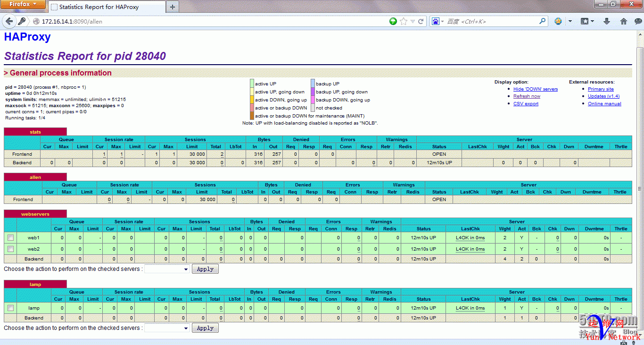Open the Downloads arrow icon
644x345 pixels.
pyautogui.click(x=607, y=21)
